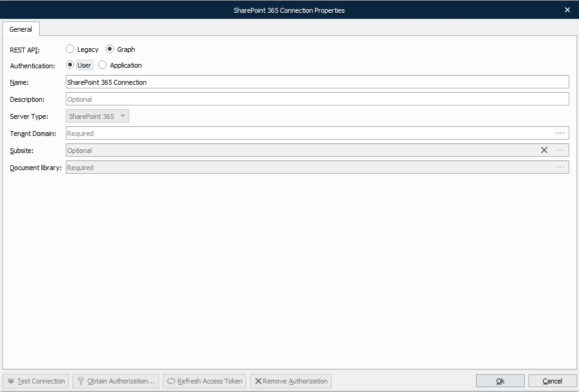579x392 pixels.
Task: Clear the Subsite field with the X icon
Action: 544,150
